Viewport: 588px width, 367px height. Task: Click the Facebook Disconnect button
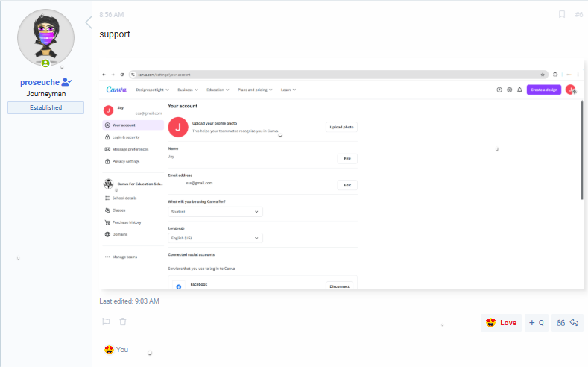tap(339, 286)
